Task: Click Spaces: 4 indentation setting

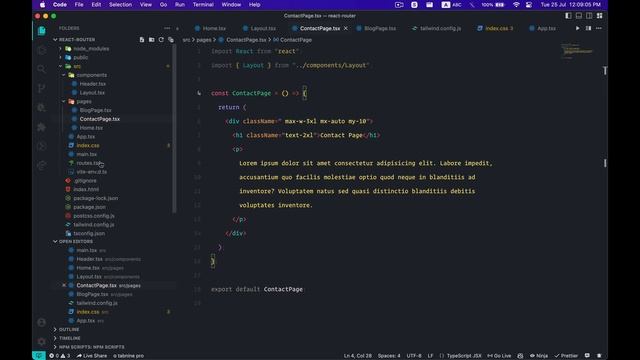Action: [x=389, y=356]
